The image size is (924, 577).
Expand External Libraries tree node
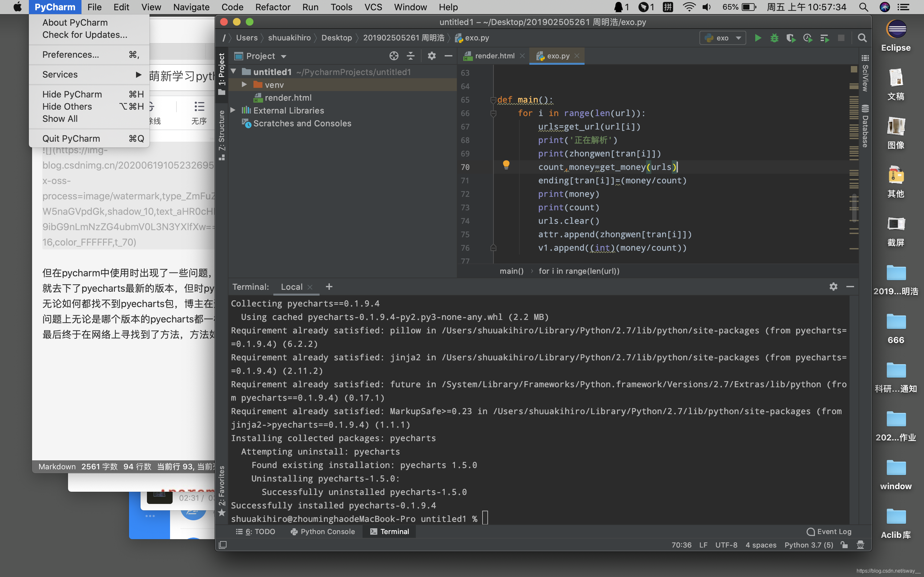click(233, 110)
